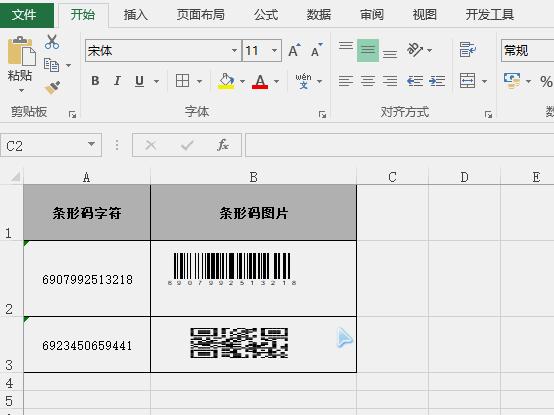Toggle Bold formatting
The width and height of the screenshot is (554, 415).
click(95, 81)
